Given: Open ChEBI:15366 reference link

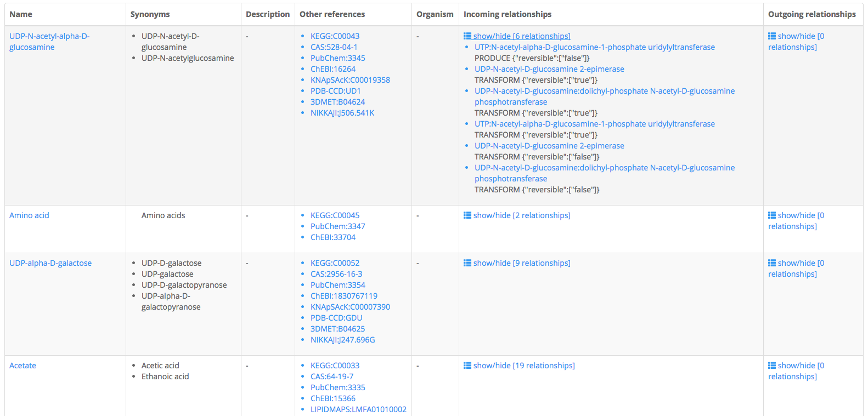Looking at the screenshot, I should coord(332,398).
